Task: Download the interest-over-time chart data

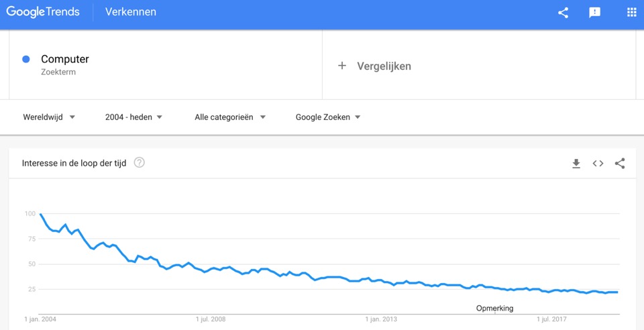Action: [x=576, y=164]
